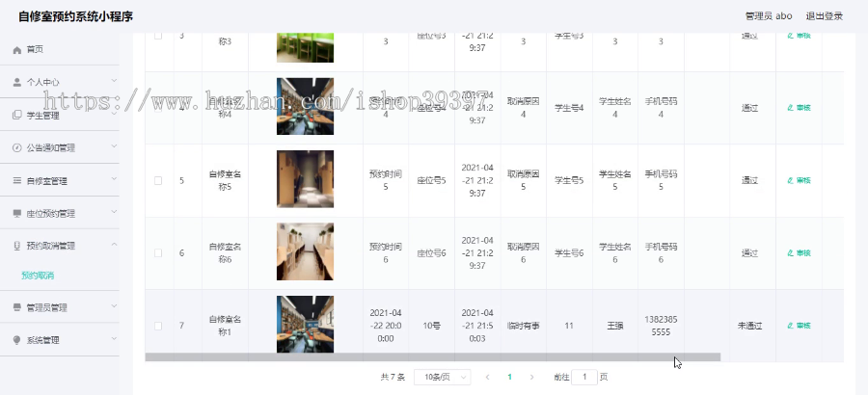This screenshot has width=868, height=395.
Task: Open the 学生管理 menu item
Action: 59,115
